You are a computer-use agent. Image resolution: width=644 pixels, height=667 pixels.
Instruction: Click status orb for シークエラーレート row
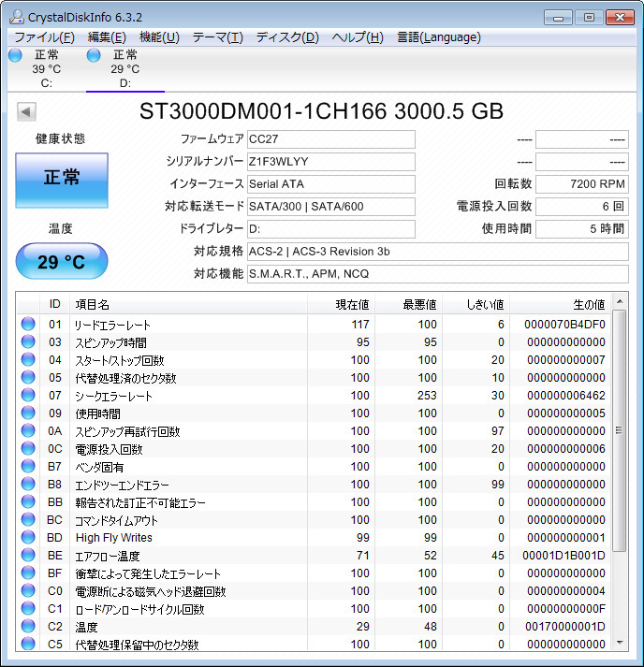28,396
